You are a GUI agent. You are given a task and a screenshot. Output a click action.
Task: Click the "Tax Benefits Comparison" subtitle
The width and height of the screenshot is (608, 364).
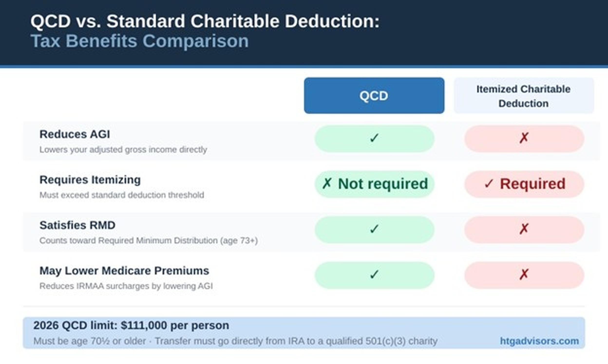(140, 41)
